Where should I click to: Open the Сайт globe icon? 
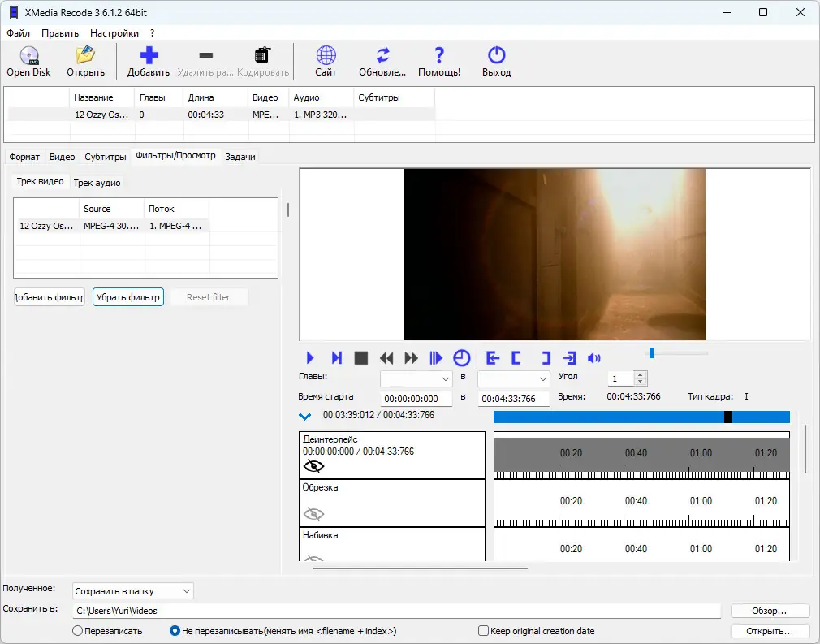coord(326,56)
